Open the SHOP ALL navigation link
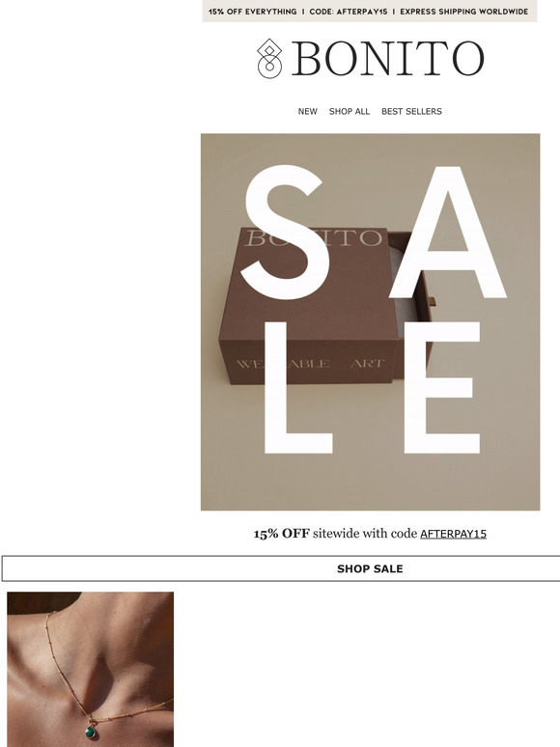The width and height of the screenshot is (560, 747). (x=349, y=111)
